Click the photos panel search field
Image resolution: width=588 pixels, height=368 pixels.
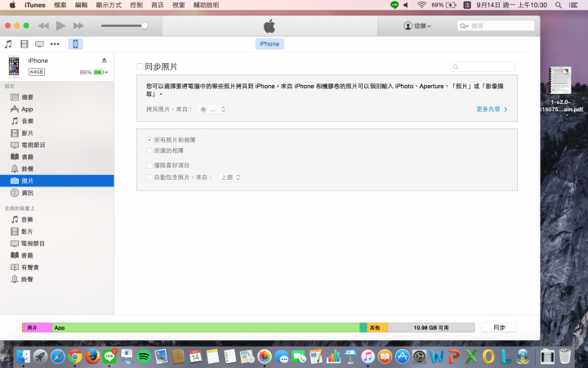pos(483,67)
